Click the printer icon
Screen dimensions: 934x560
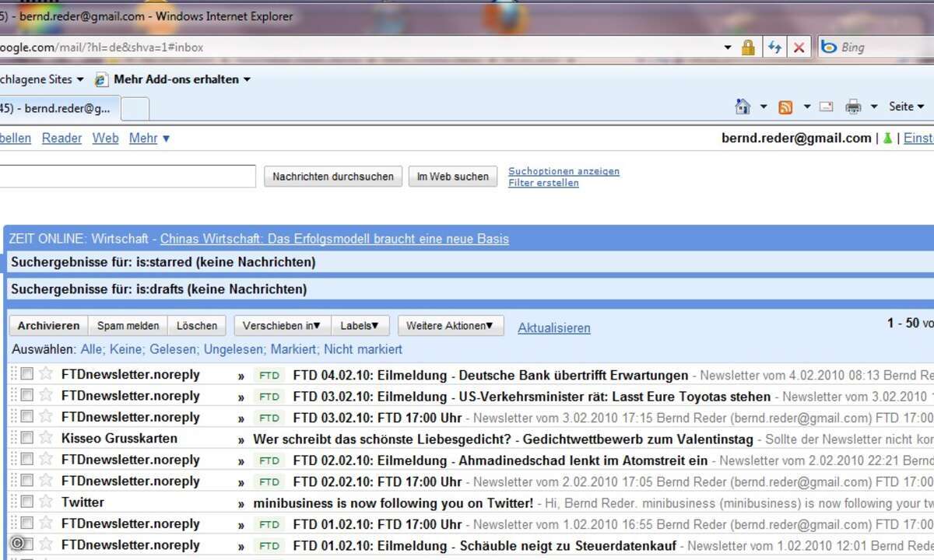pos(854,107)
